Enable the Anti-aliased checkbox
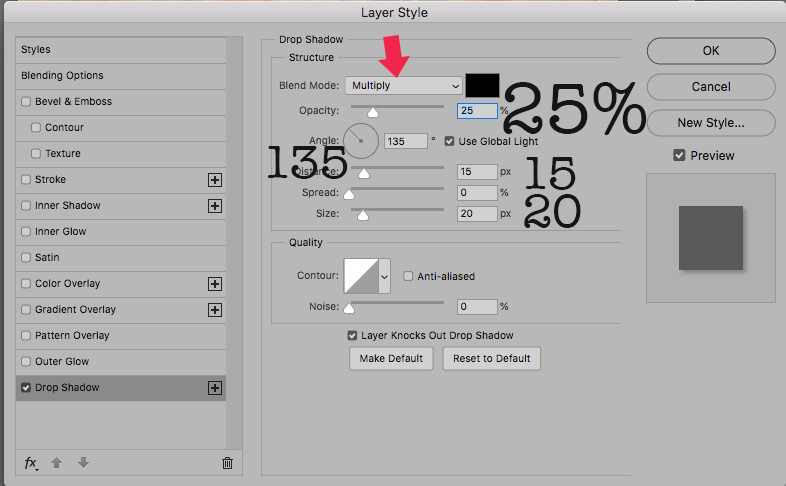Screen dimensions: 786x486 (x=409, y=276)
